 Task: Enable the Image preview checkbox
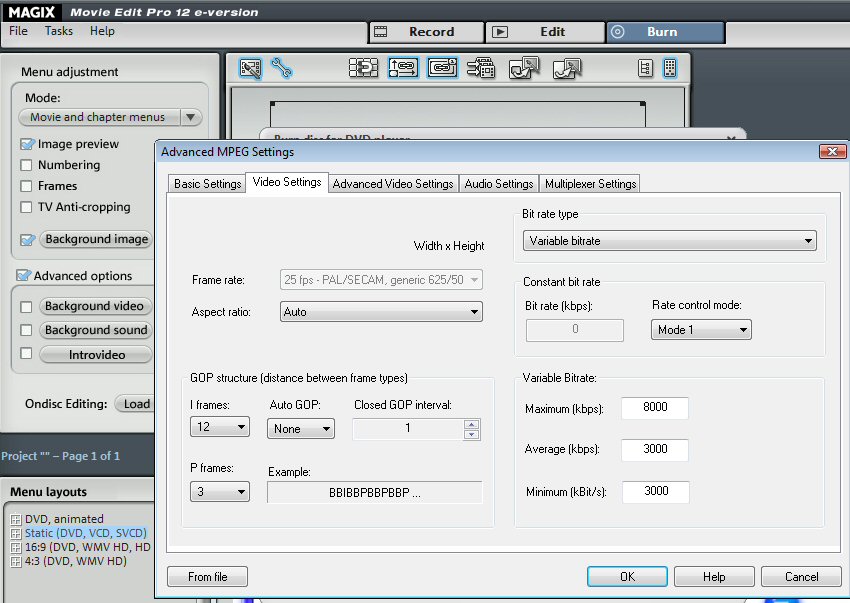(26, 144)
